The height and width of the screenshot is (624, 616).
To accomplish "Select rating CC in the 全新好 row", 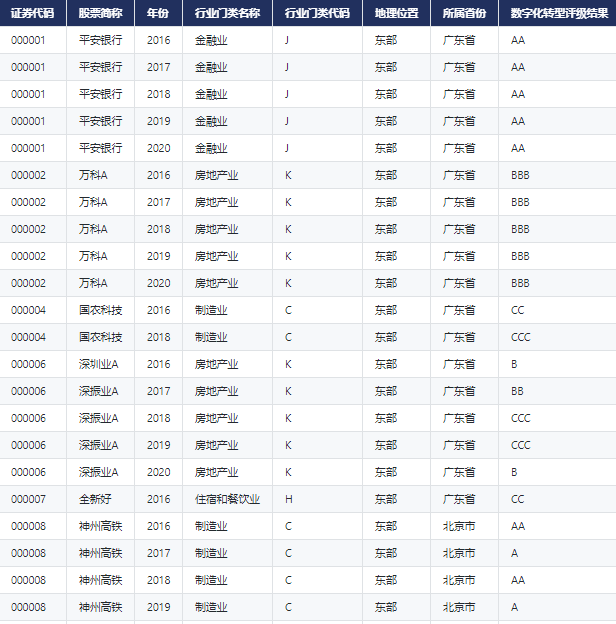I will (517, 499).
